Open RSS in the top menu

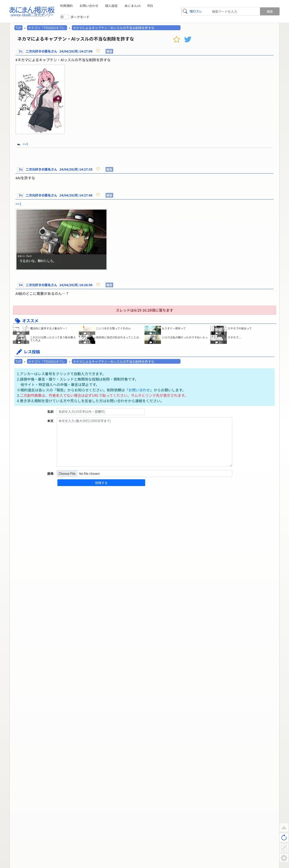coord(150,6)
